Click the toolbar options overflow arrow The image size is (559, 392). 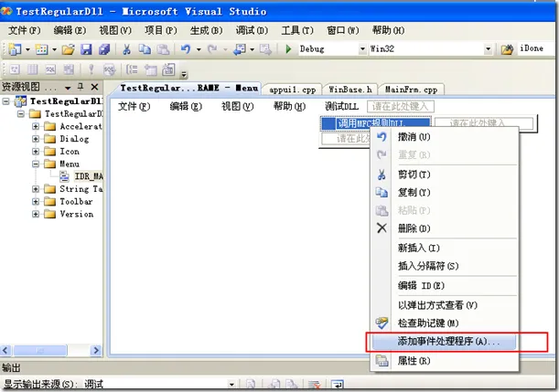184,74
